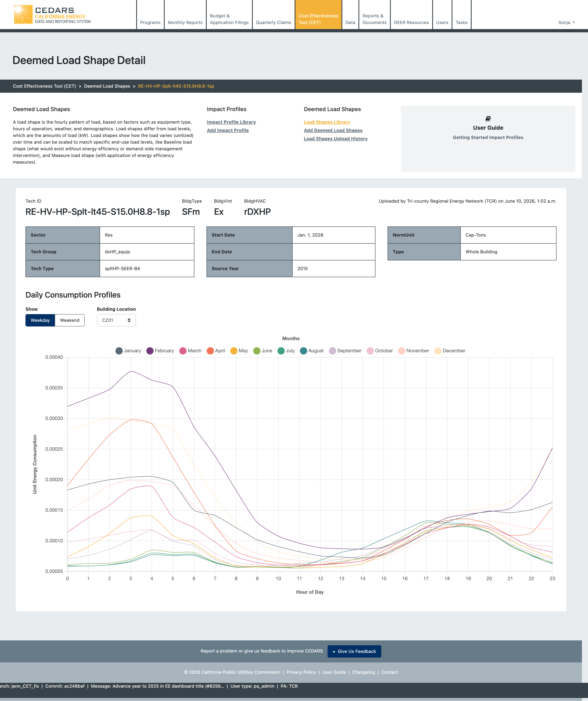Toggle the February legend marker
This screenshot has height=701, width=588.
(x=150, y=351)
